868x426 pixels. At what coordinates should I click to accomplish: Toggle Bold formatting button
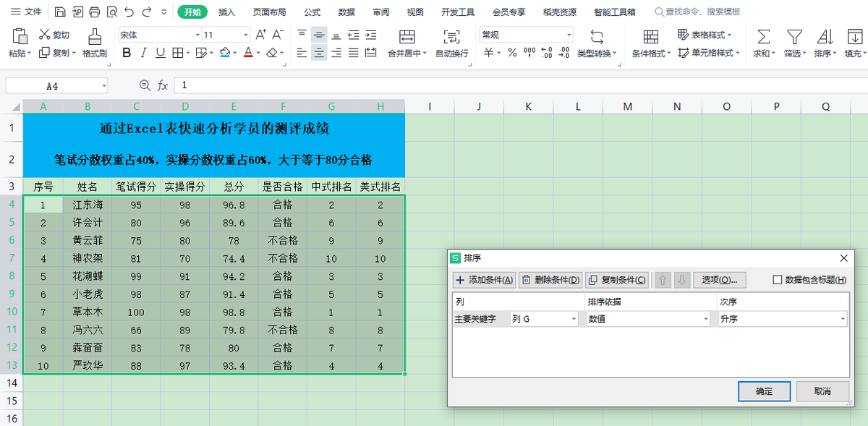[127, 53]
